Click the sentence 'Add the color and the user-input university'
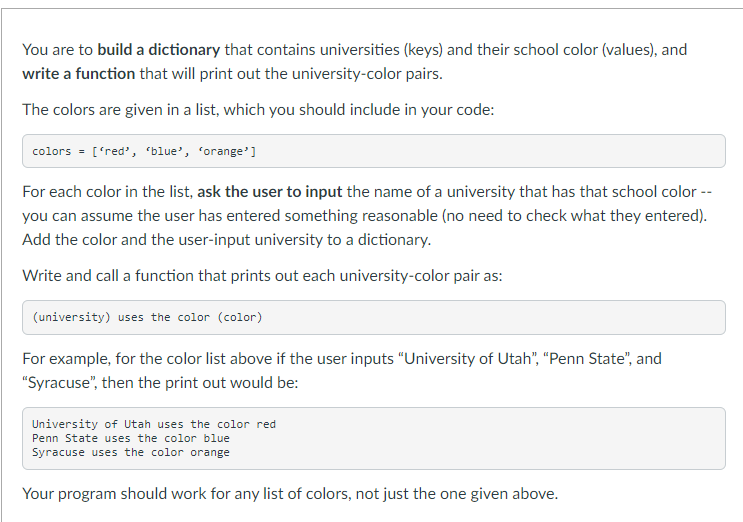Screen dimensions: 743x522 point(227,240)
